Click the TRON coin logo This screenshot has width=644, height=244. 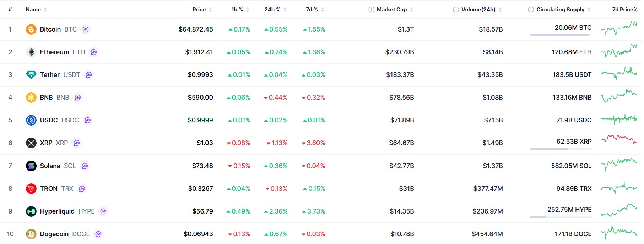click(31, 189)
